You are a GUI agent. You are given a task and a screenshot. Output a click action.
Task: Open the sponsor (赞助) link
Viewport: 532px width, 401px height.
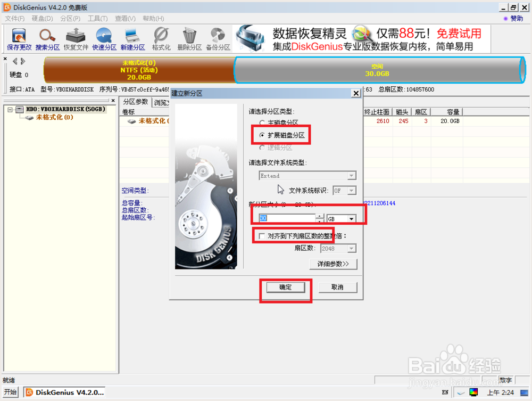click(517, 18)
